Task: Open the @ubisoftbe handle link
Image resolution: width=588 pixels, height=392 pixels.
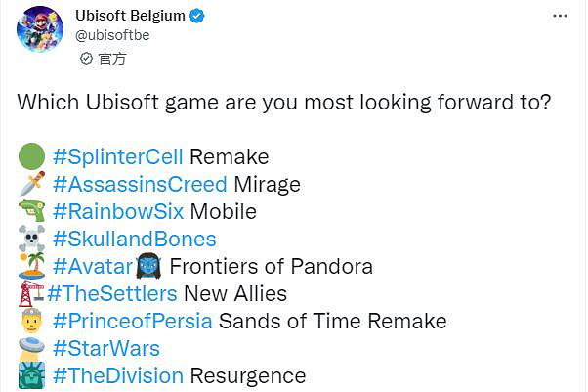Action: (112, 36)
